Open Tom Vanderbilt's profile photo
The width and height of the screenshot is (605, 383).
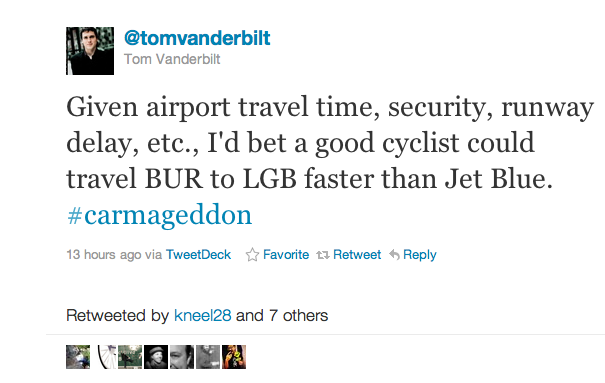coord(90,51)
